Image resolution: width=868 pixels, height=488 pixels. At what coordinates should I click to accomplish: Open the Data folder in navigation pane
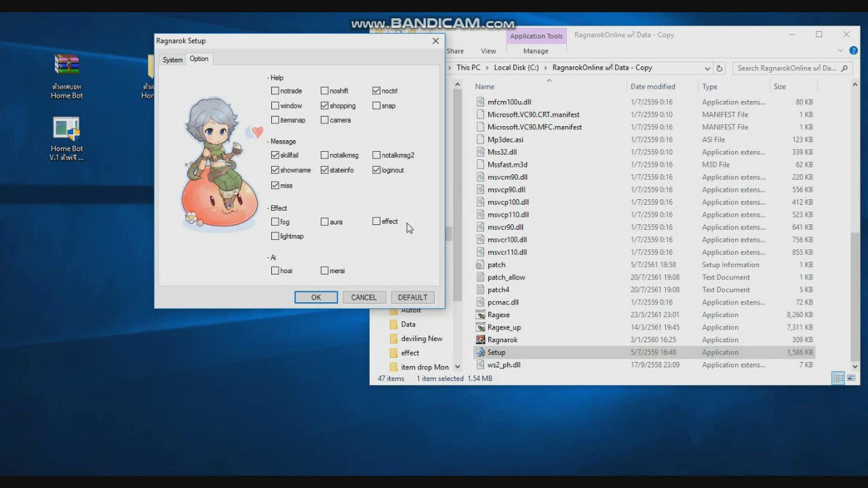tap(408, 325)
